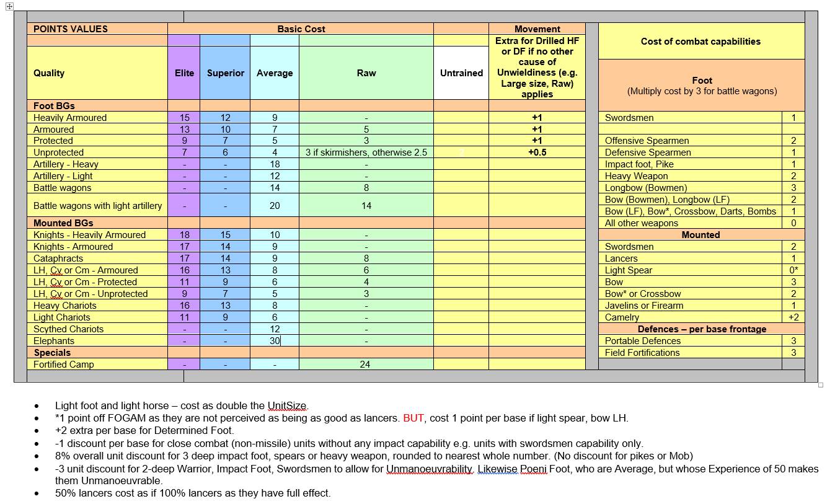Click the red BUT word in notes
Image resolution: width=835 pixels, height=504 pixels.
click(413, 418)
